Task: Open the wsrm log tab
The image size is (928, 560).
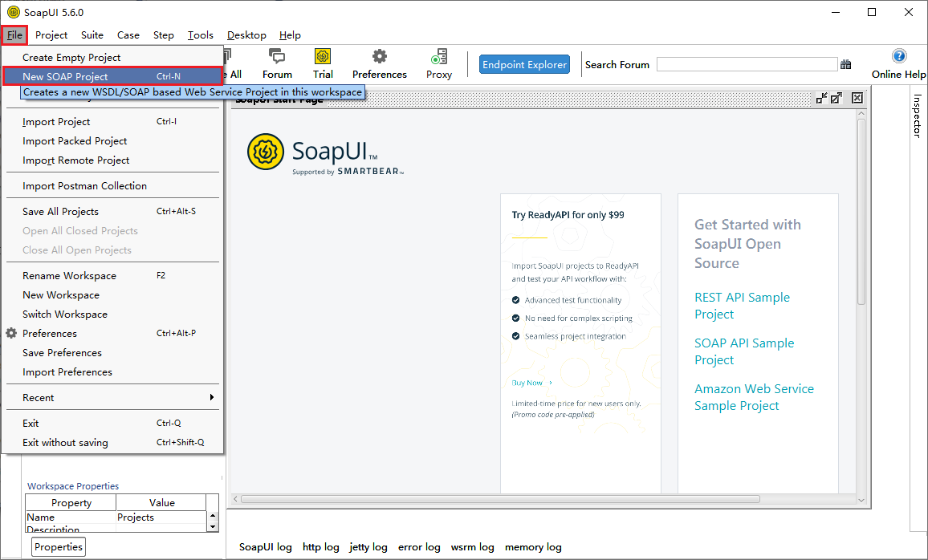Action: (472, 547)
